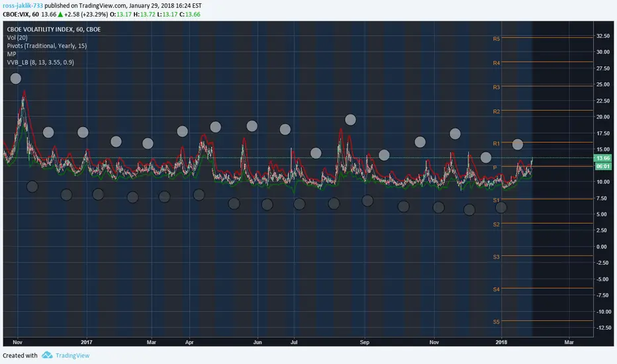Click the R3 pivot level label
This screenshot has height=364, width=617.
coord(497,87)
